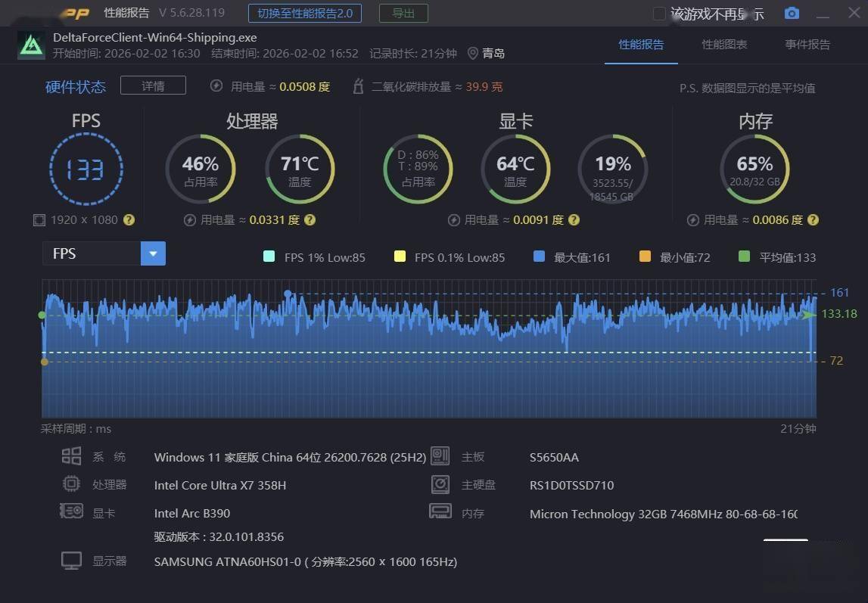Click the camera screenshot icon
The height and width of the screenshot is (603, 868).
[792, 14]
